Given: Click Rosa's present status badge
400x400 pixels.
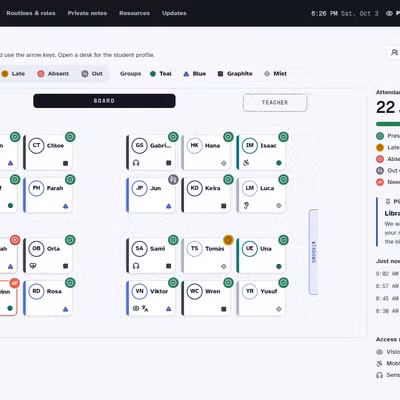Looking at the screenshot, I should (x=70, y=283).
